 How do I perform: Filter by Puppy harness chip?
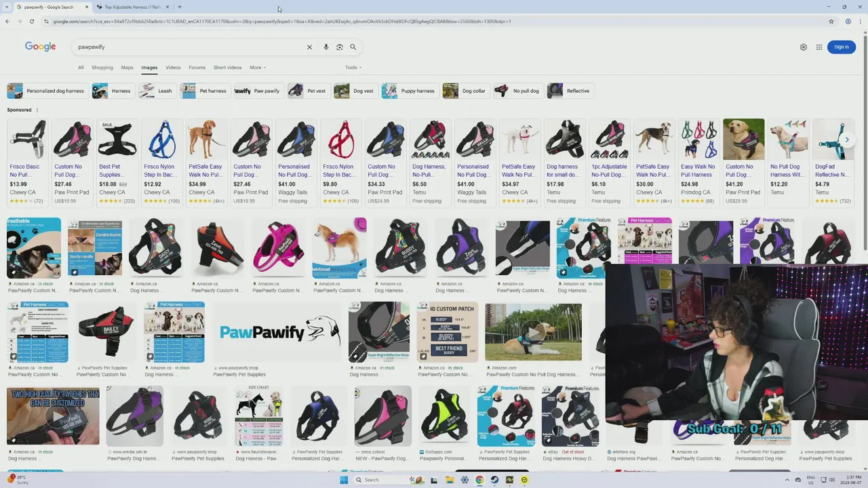click(x=409, y=91)
